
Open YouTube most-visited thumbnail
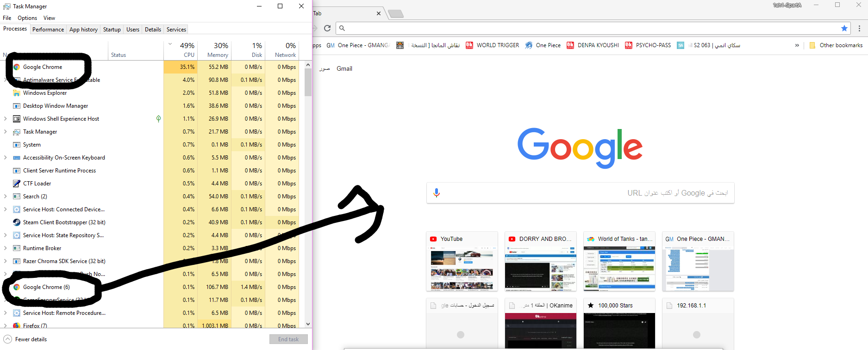point(462,261)
